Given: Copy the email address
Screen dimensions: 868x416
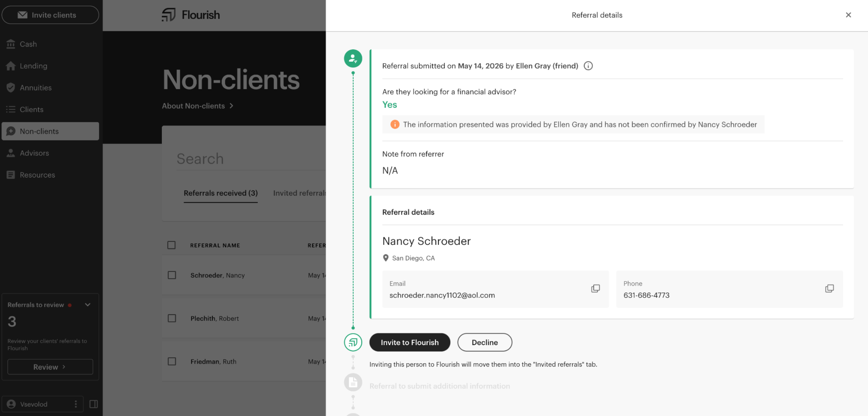Looking at the screenshot, I should (x=595, y=289).
